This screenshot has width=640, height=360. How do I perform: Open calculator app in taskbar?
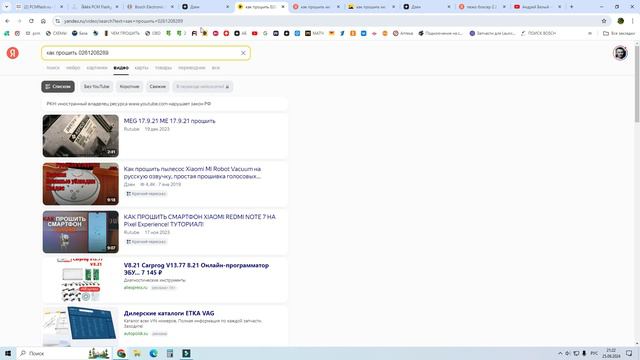[170, 353]
